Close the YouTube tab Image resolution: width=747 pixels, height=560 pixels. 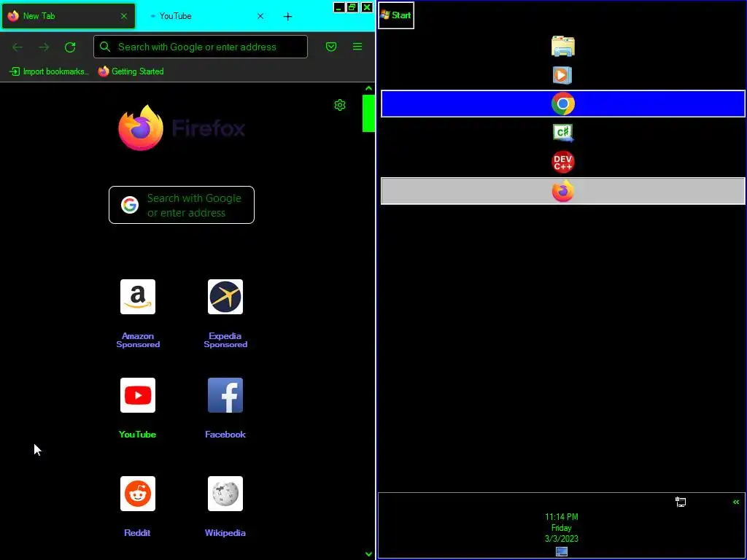tap(260, 16)
